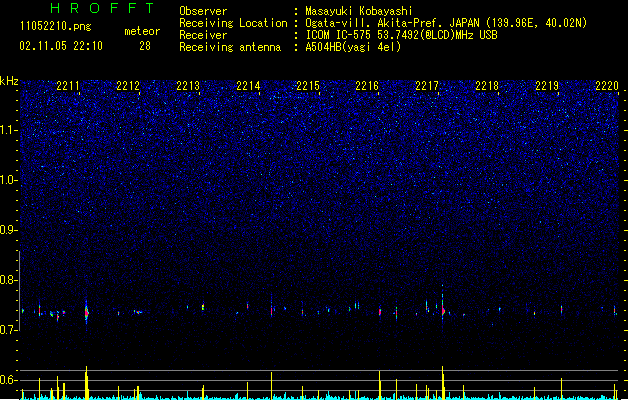Click the 2219 time marker
629x400 pixels.
(x=547, y=85)
